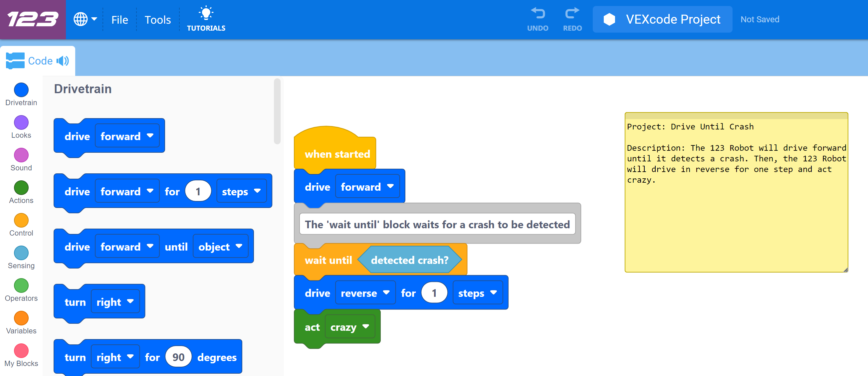This screenshot has width=868, height=376.
Task: Open the File menu
Action: 119,20
